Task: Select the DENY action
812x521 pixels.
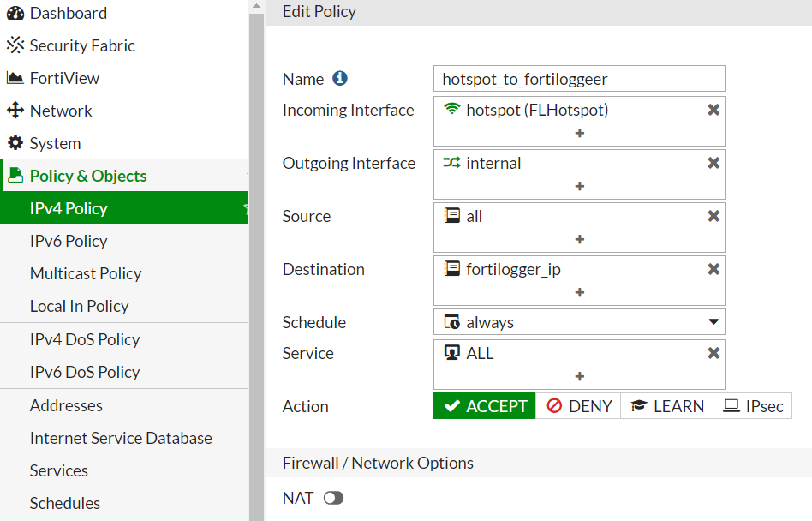Action: (x=578, y=406)
